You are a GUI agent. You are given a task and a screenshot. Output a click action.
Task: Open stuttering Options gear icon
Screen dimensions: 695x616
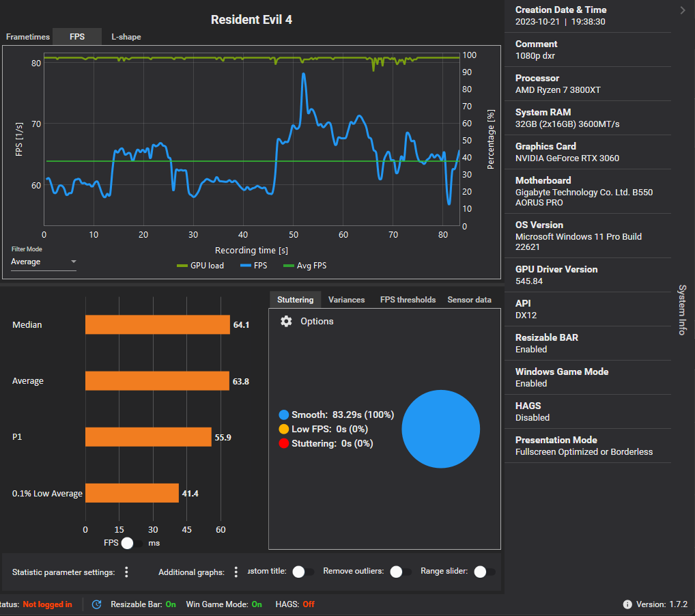coord(286,321)
